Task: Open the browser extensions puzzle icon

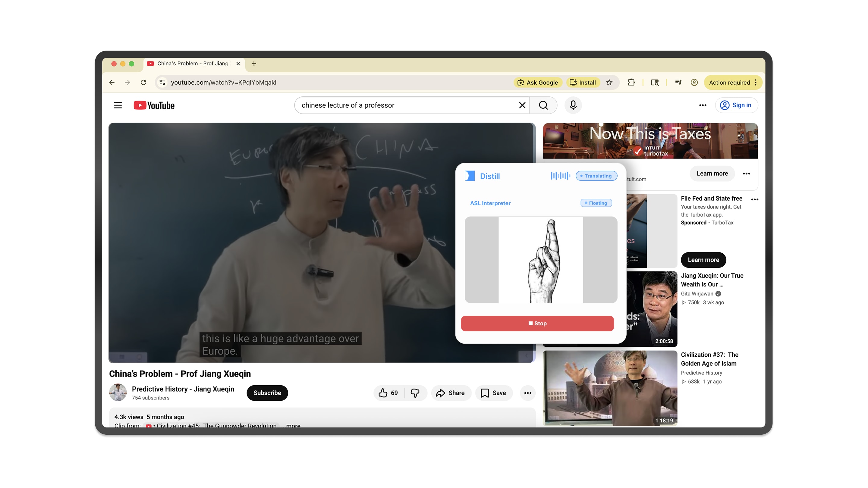Action: click(x=631, y=83)
